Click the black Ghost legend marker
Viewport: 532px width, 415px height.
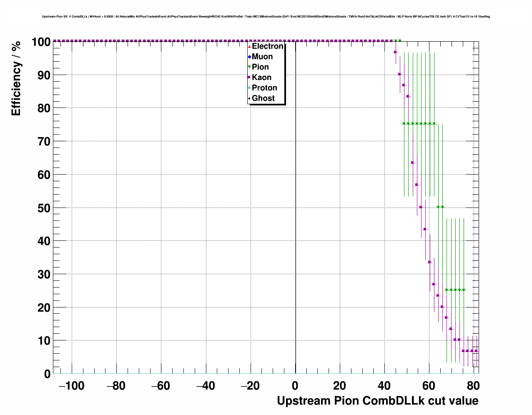click(x=249, y=98)
